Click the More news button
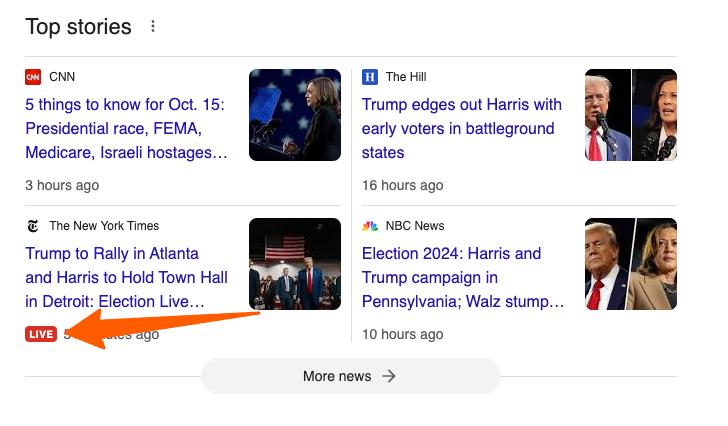 pos(351,376)
